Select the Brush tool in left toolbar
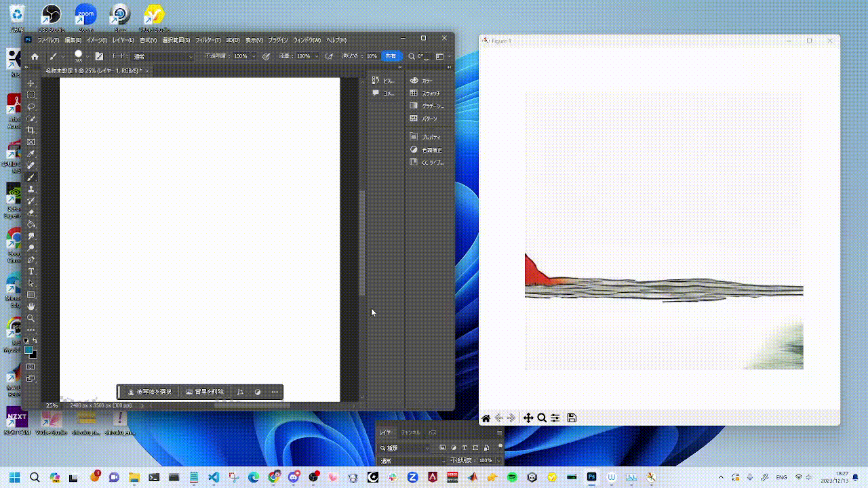The width and height of the screenshot is (868, 488). click(x=31, y=178)
